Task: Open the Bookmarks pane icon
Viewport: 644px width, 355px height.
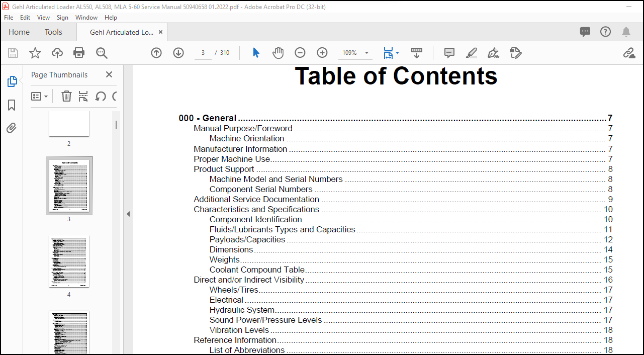Action: tap(12, 105)
